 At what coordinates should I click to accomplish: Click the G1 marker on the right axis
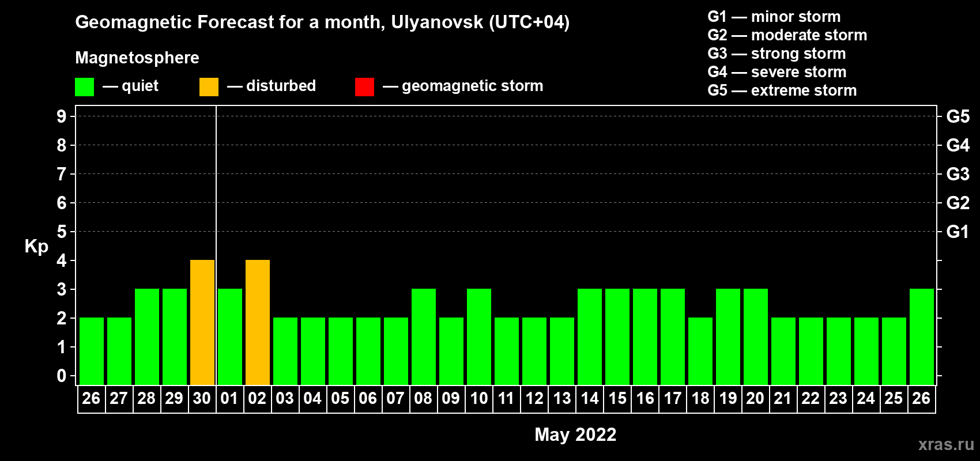(958, 232)
